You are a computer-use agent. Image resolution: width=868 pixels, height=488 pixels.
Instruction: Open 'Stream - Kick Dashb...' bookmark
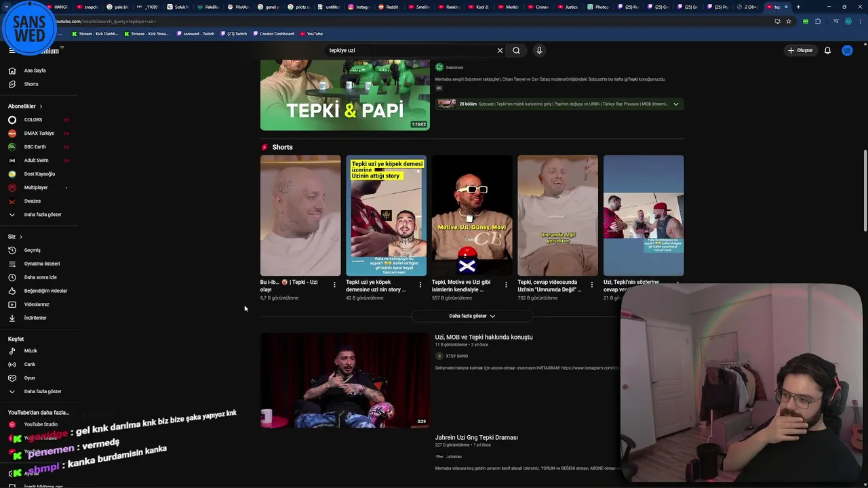tap(96, 34)
